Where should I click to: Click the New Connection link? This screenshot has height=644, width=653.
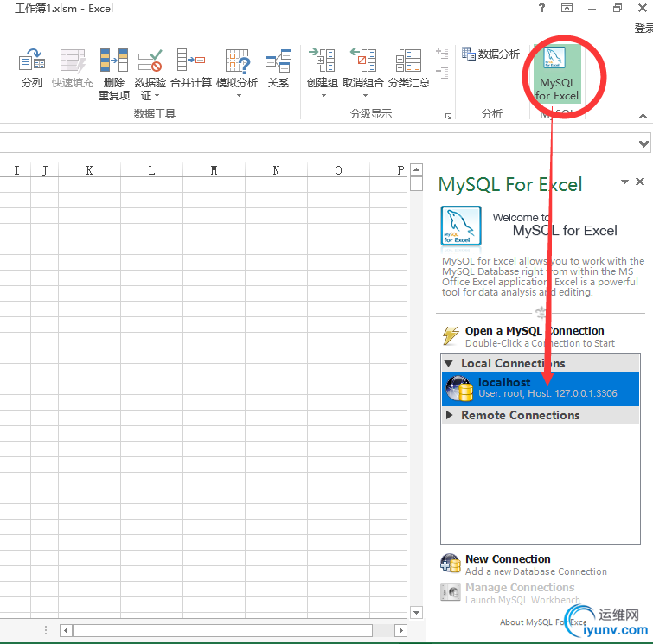pyautogui.click(x=508, y=558)
